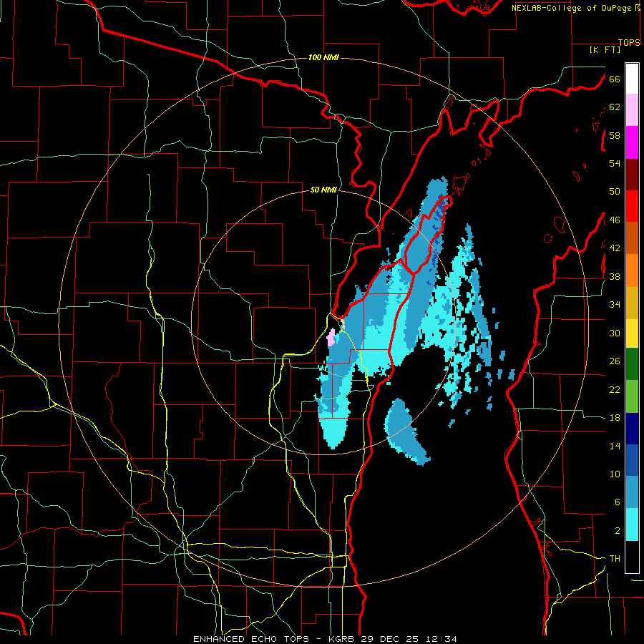Click the 66 legend value label
The image size is (644, 644).
615,79
